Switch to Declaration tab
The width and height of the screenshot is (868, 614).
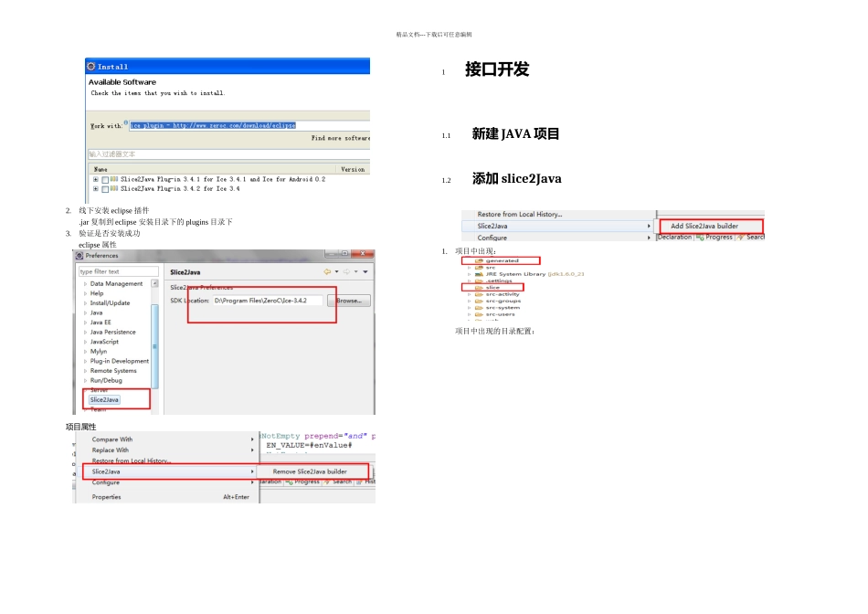(x=675, y=237)
